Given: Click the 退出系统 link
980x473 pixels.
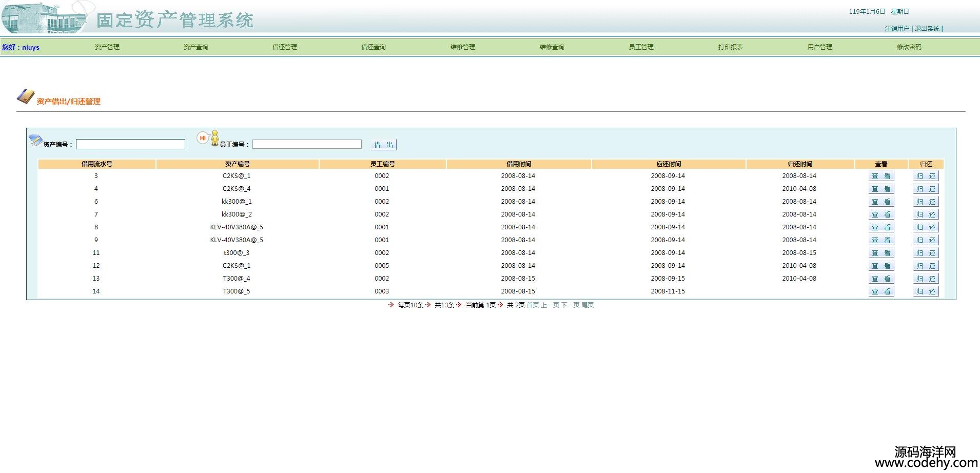Looking at the screenshot, I should pos(927,29).
